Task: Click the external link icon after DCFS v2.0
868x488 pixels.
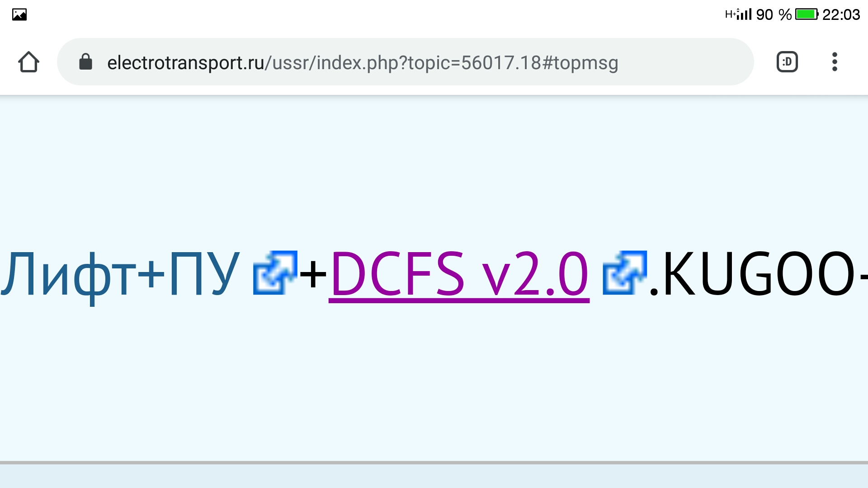Action: 625,272
